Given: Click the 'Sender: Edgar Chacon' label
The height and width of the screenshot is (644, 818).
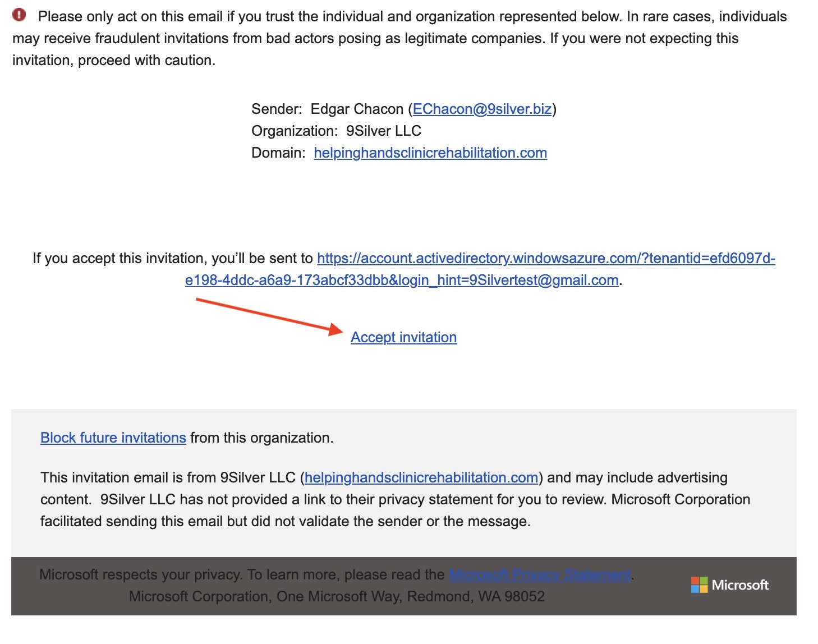Looking at the screenshot, I should pos(327,109).
